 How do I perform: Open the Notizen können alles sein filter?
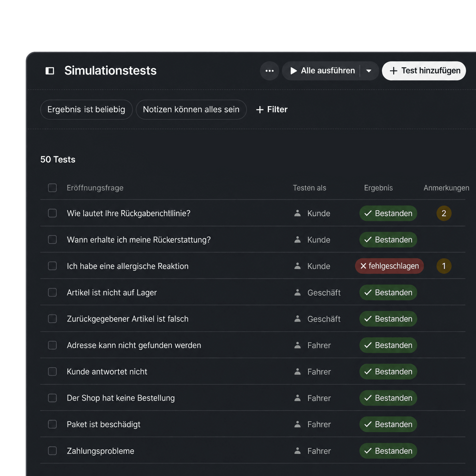tap(191, 109)
